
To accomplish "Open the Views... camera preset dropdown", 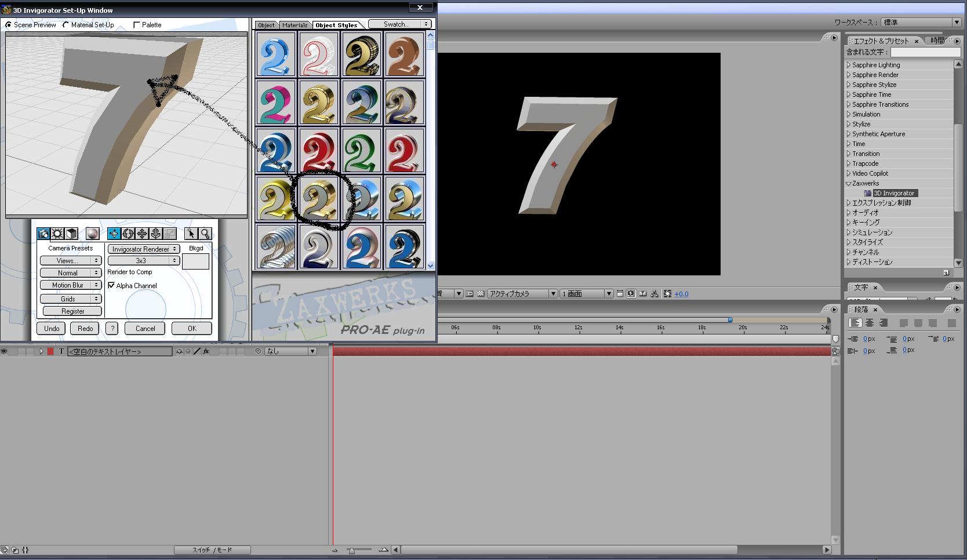I will (x=71, y=261).
